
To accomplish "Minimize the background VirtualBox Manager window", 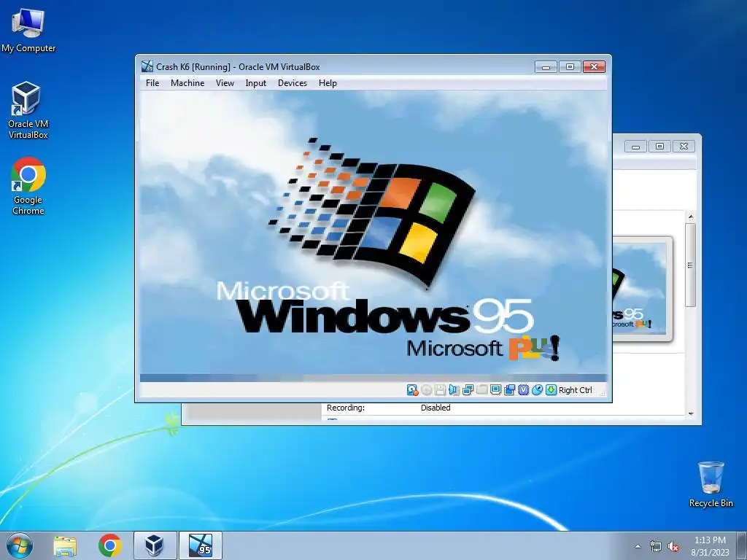I will click(x=635, y=146).
